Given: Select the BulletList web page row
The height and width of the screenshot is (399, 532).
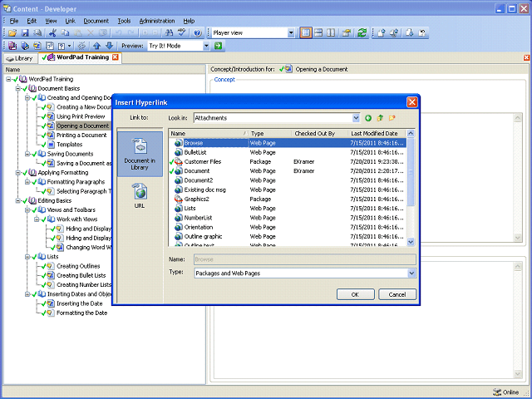Looking at the screenshot, I should 287,153.
